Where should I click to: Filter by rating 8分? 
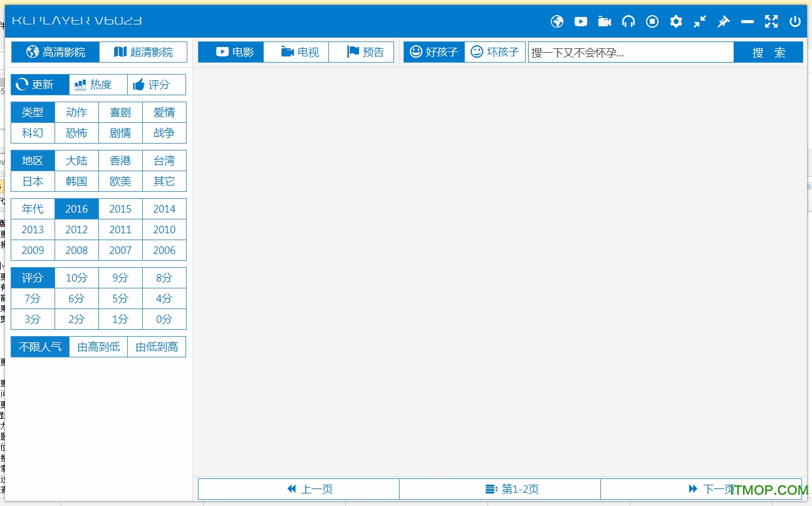tap(164, 278)
